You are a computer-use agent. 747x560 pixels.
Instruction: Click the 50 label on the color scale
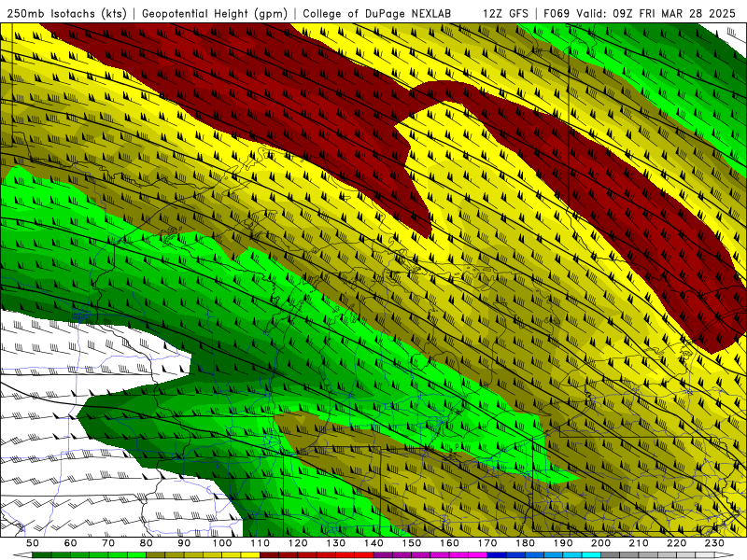coord(33,543)
